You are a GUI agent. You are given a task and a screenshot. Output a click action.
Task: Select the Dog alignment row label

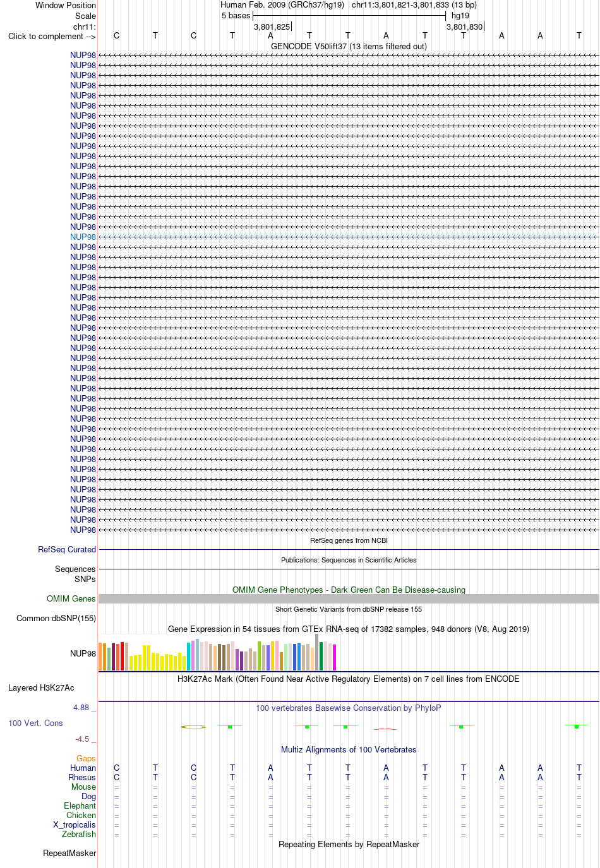[89, 797]
